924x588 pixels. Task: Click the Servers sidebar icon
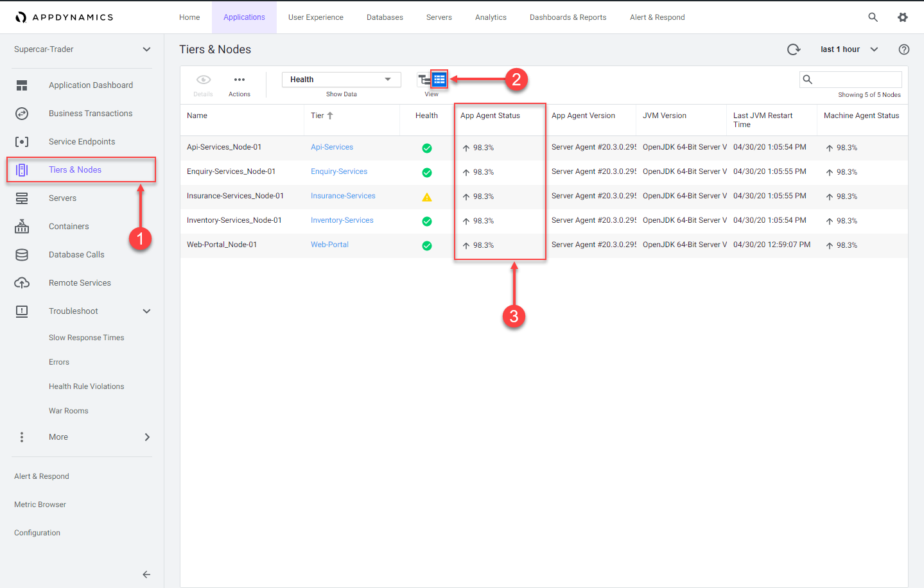pyautogui.click(x=22, y=198)
